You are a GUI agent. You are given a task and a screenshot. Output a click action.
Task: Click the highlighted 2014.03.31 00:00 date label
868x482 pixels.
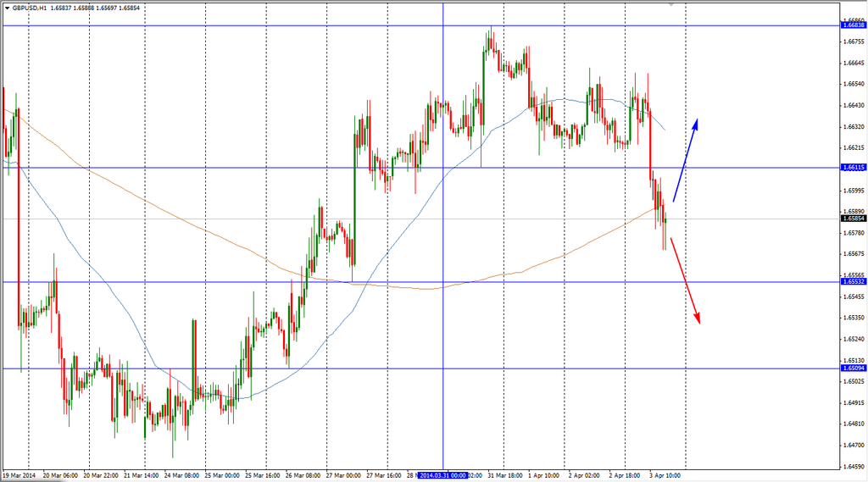pyautogui.click(x=443, y=475)
